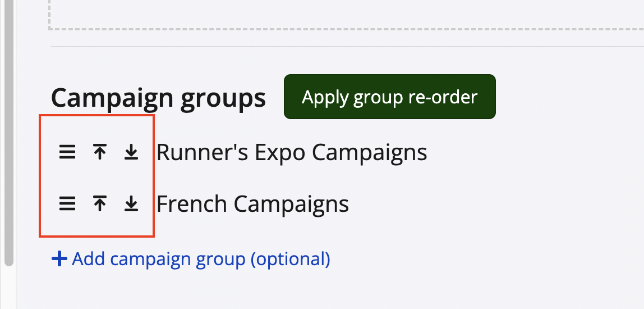Click the plus icon before Add campaign group

(x=59, y=259)
